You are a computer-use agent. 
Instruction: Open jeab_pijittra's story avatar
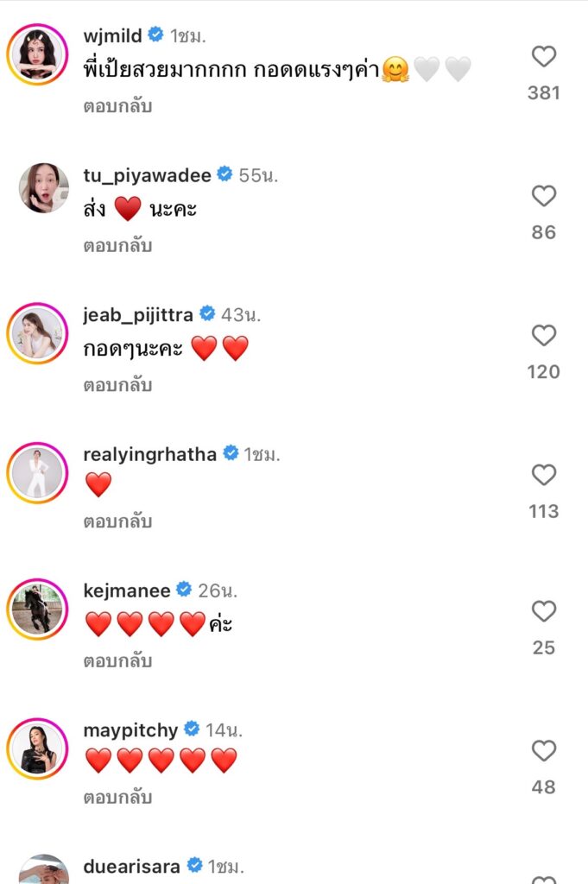click(x=38, y=333)
